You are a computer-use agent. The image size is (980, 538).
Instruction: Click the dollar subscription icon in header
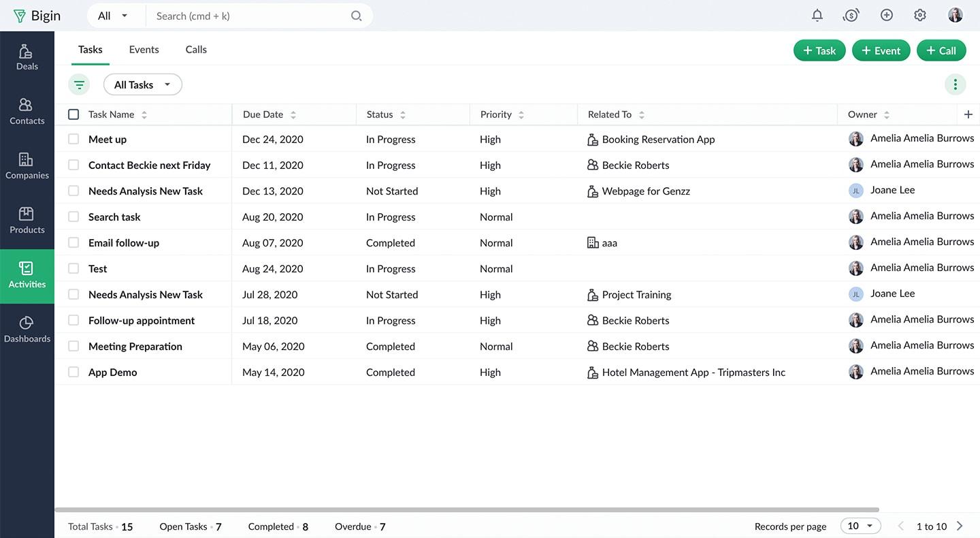851,15
